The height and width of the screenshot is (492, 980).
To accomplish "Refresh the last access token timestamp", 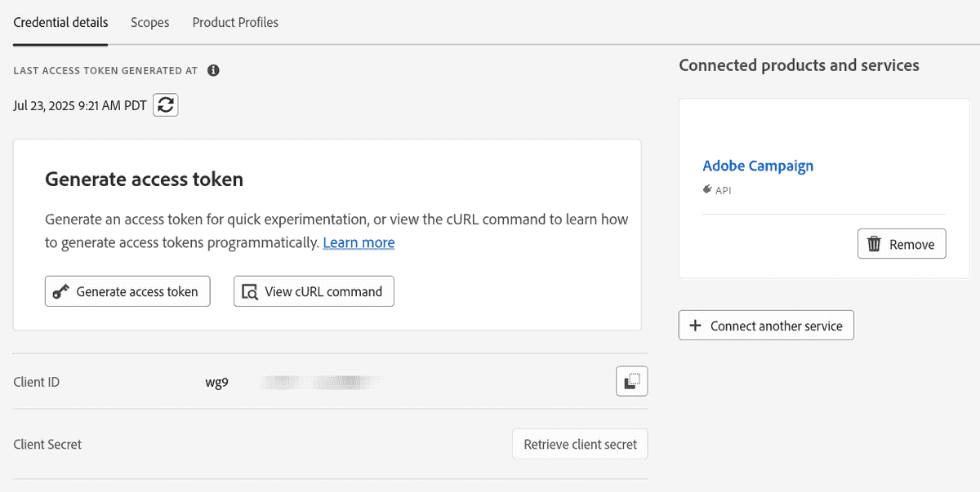I will coord(166,104).
